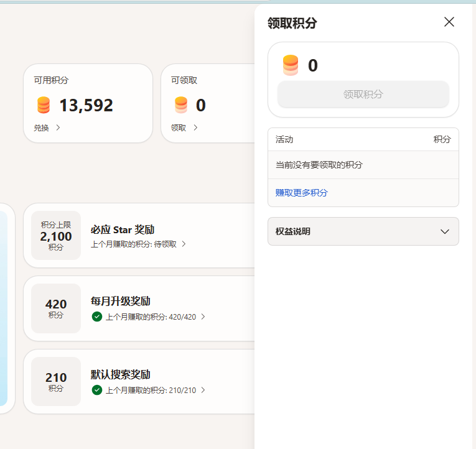Click the 可领取 label
The height and width of the screenshot is (449, 476).
(184, 80)
